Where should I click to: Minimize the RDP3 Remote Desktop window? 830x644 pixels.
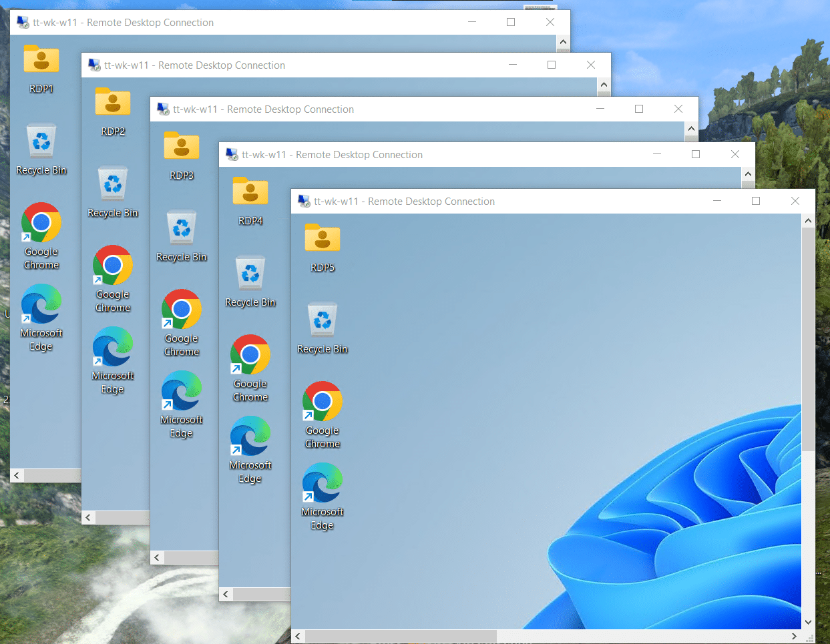point(600,109)
